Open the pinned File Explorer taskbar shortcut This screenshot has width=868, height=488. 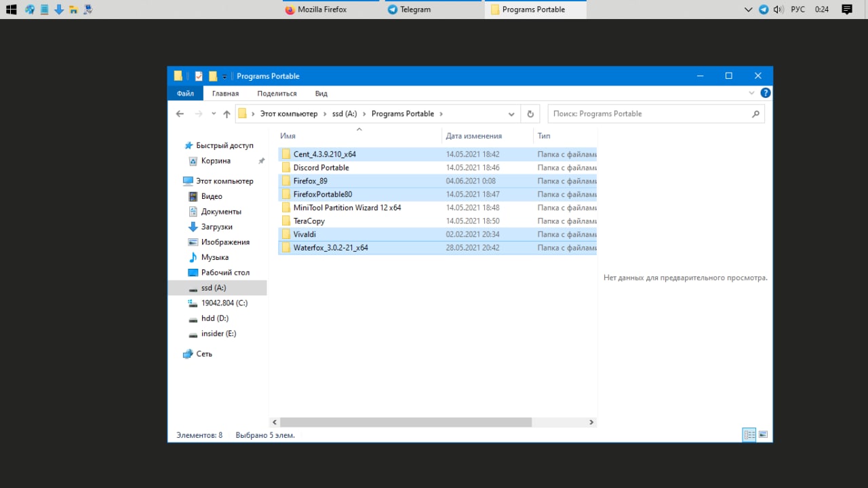73,10
